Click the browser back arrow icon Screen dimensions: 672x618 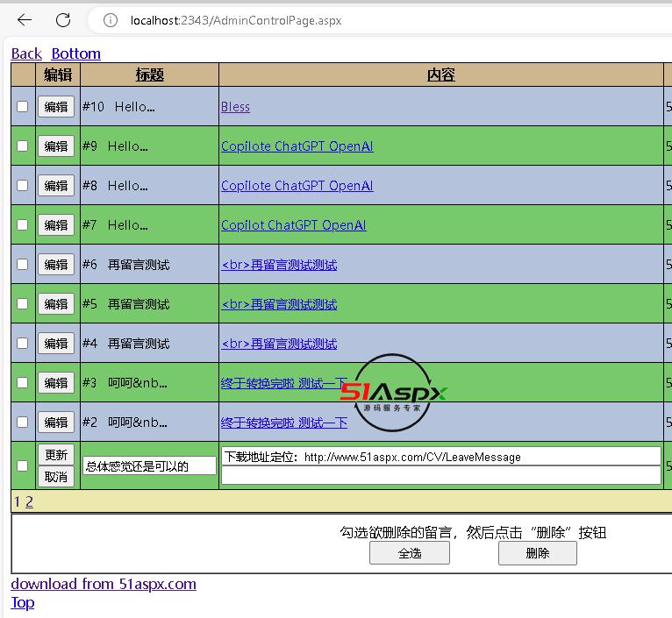pos(25,19)
